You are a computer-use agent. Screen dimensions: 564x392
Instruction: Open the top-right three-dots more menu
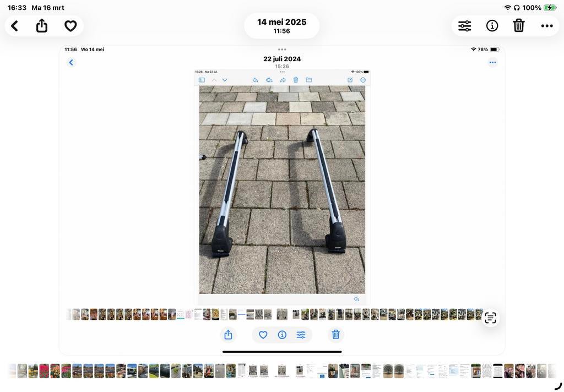547,26
